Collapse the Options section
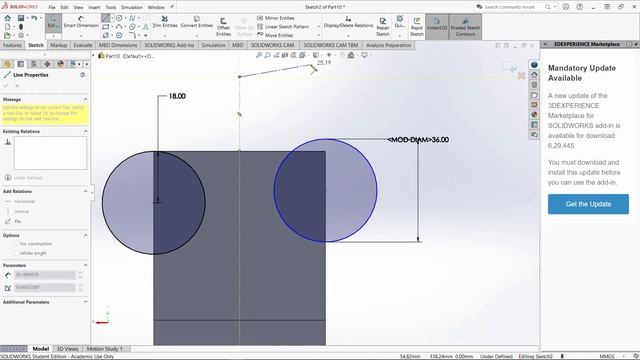640x360 pixels. pos(85,236)
